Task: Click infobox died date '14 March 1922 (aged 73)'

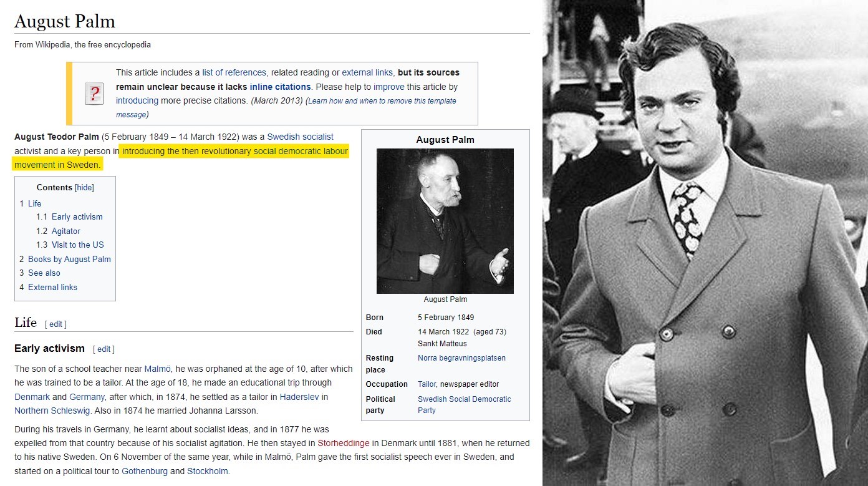Action: pos(462,332)
